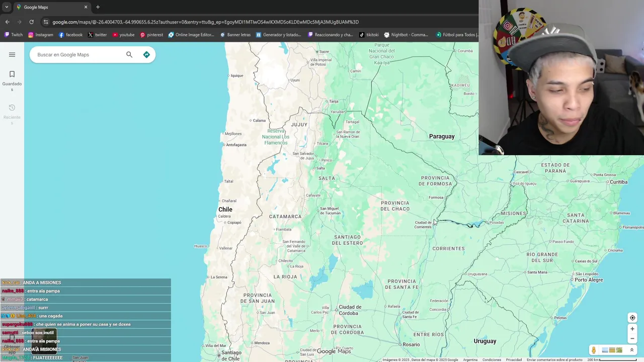
Task: Center map on your location
Action: [x=632, y=318]
